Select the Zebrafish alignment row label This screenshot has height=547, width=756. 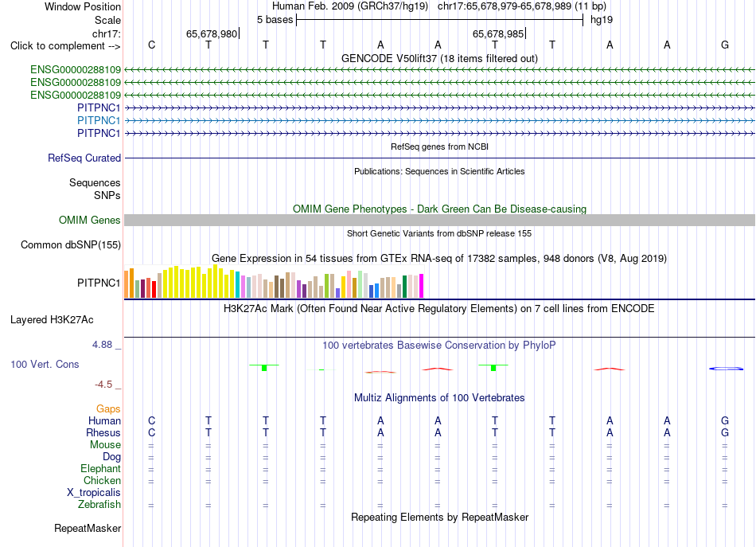99,504
